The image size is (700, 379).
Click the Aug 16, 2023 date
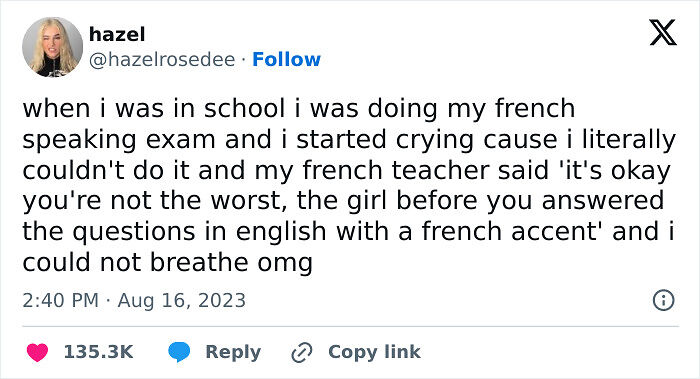[182, 300]
